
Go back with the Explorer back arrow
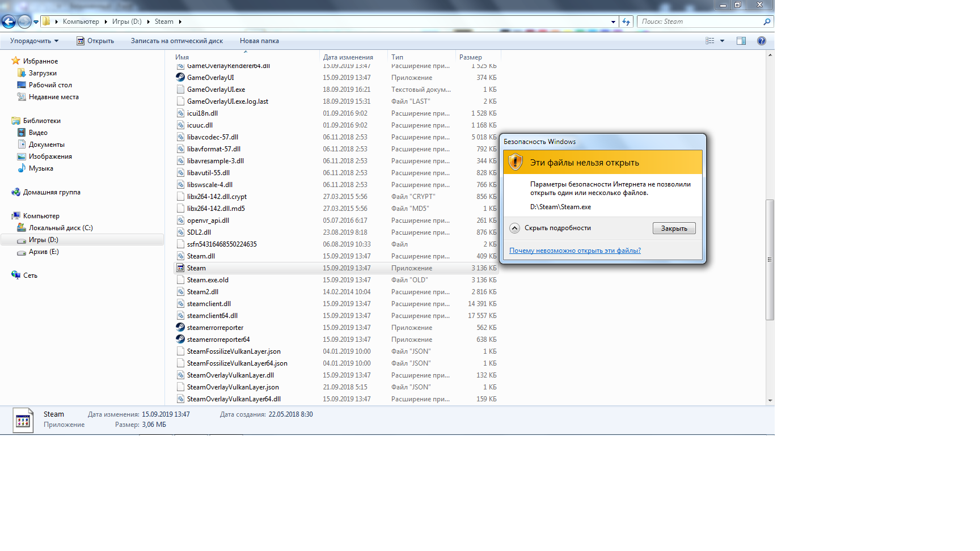[9, 22]
